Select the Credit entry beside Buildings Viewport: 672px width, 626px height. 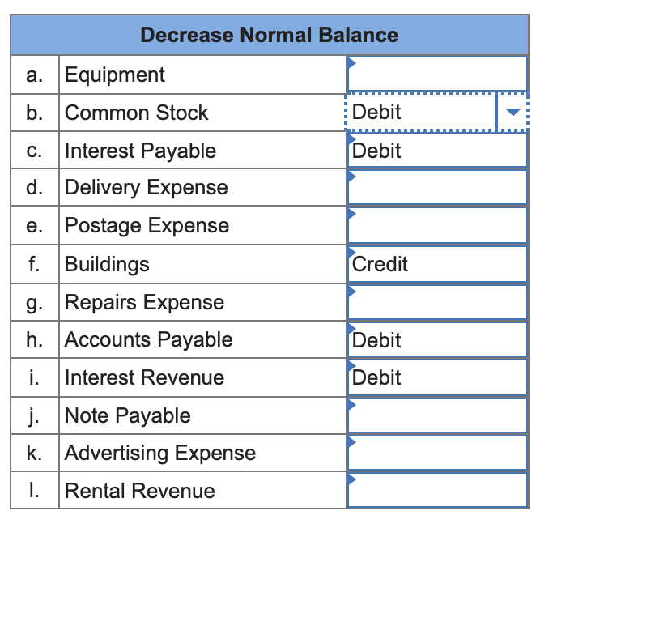click(x=437, y=263)
